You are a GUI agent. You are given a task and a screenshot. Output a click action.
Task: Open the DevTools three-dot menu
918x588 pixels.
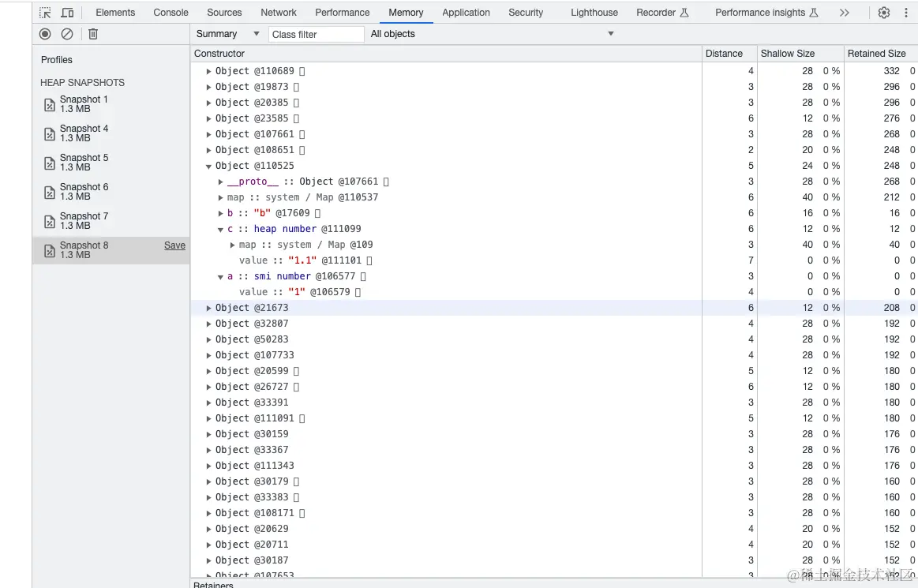click(x=905, y=13)
